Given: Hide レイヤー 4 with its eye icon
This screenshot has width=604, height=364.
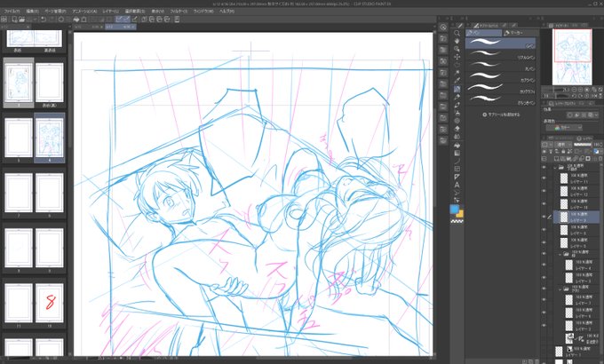Looking at the screenshot, I should (544, 265).
